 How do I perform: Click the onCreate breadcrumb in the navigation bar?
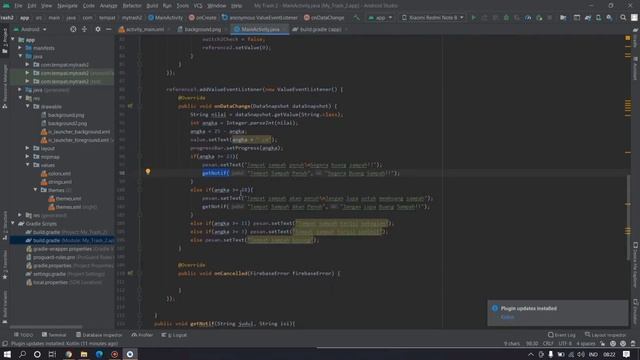203,18
